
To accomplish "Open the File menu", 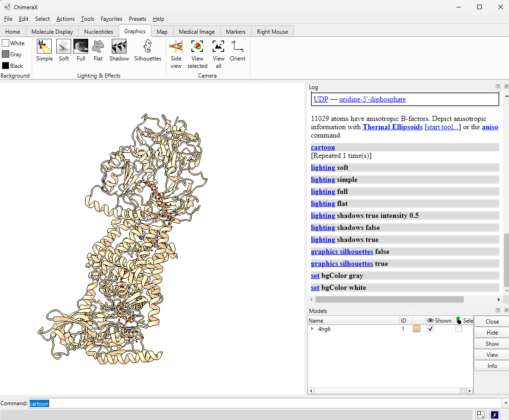I will point(8,19).
